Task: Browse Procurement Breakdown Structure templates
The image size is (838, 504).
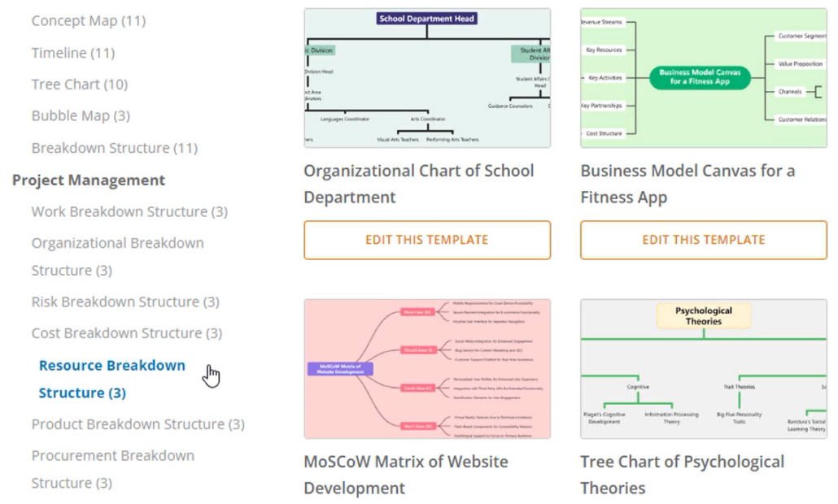Action: [112, 468]
